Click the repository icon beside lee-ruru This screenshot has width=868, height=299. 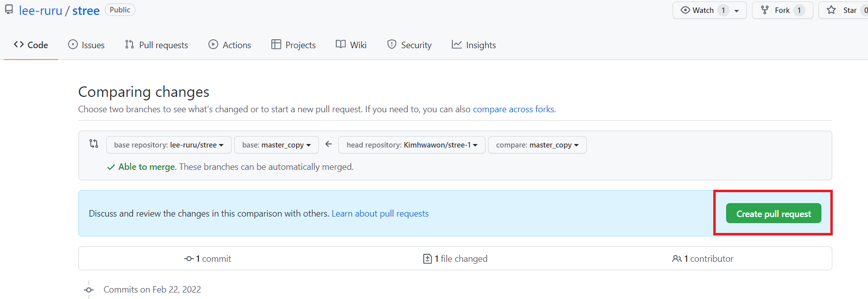(x=9, y=9)
